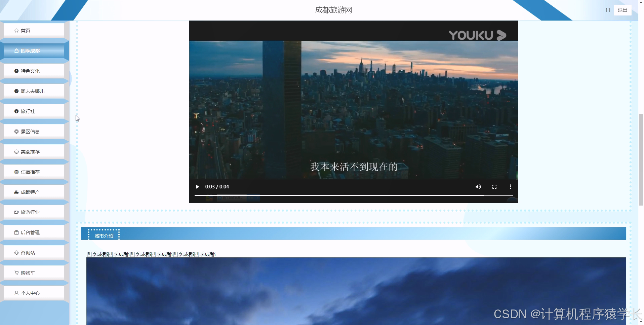Open the 首页 home menu item
The width and height of the screenshot is (644, 325).
(x=34, y=31)
